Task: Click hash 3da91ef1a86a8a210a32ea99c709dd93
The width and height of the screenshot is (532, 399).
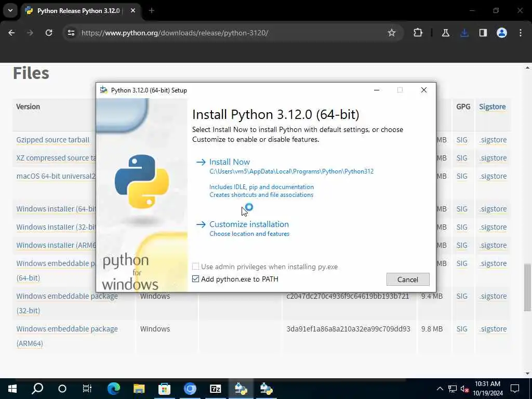Action: pos(348,329)
